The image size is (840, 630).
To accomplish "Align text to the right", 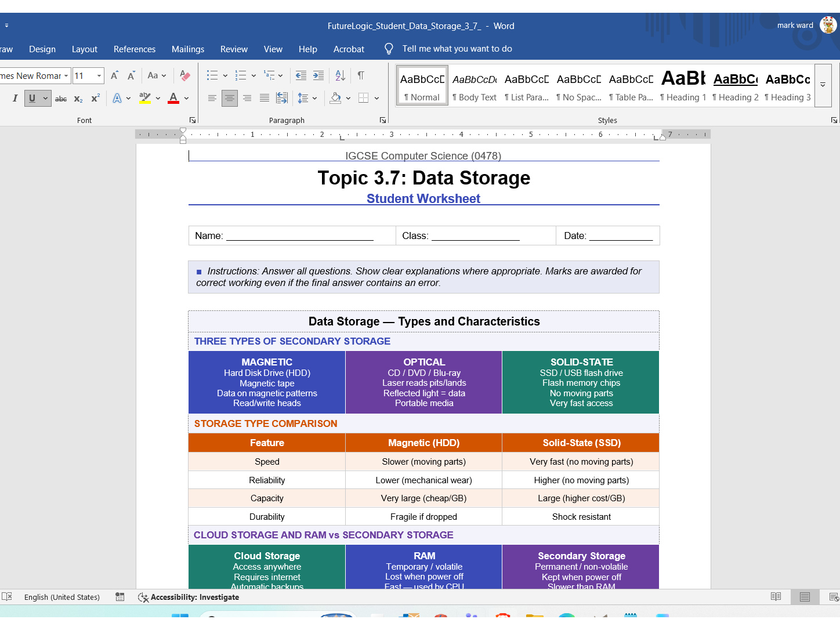I will pos(247,98).
